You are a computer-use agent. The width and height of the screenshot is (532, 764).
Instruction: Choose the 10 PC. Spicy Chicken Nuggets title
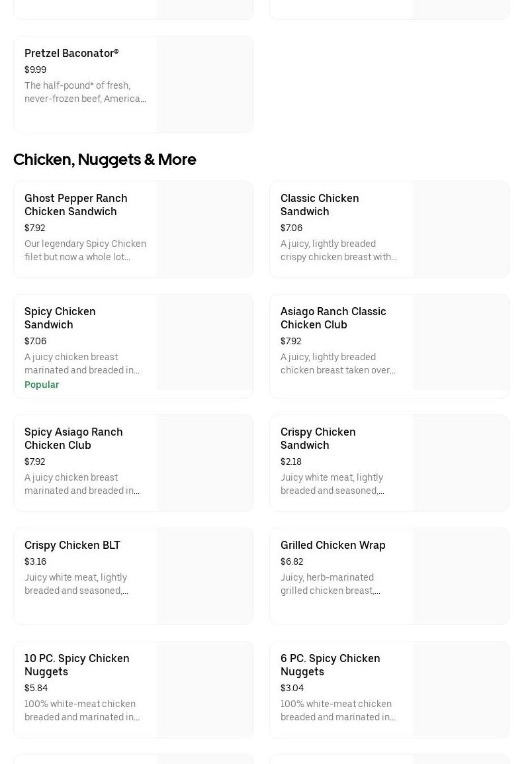(x=77, y=665)
